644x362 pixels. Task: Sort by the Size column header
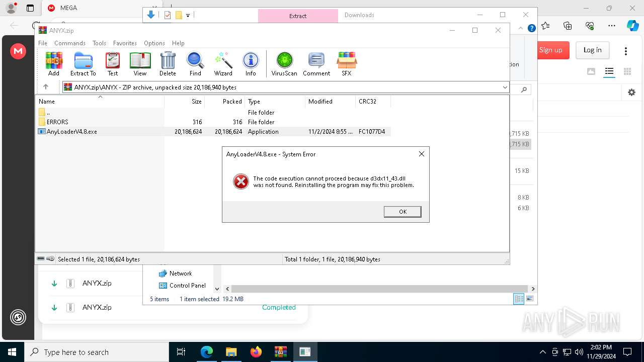tap(184, 102)
